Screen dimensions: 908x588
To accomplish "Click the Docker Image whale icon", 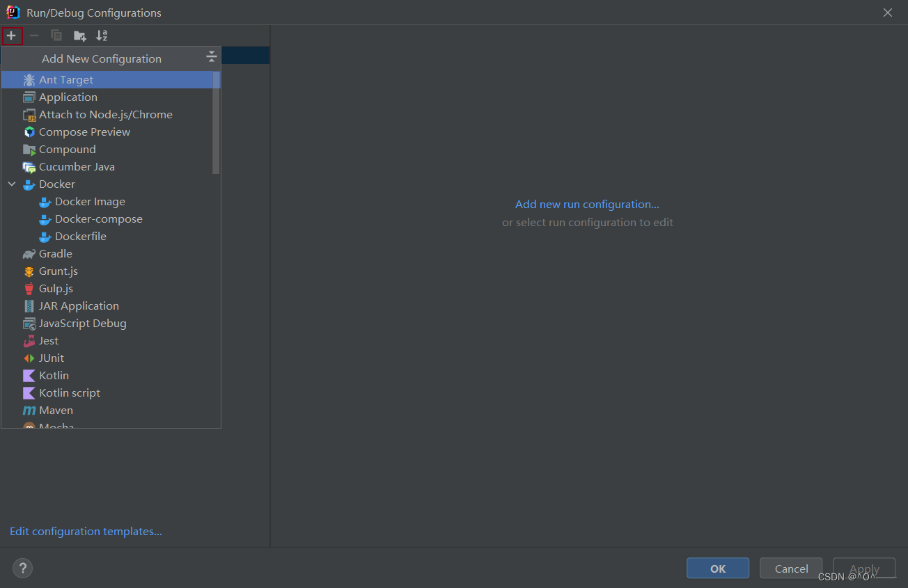I will [45, 202].
